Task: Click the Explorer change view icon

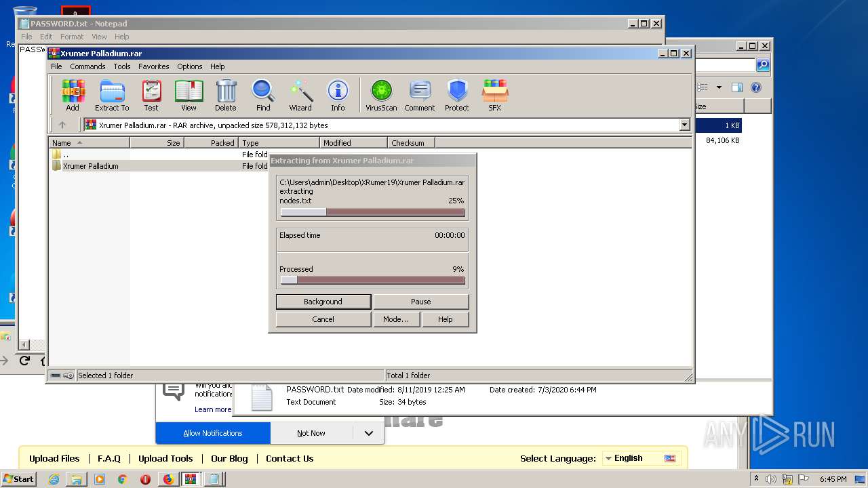Action: click(703, 87)
